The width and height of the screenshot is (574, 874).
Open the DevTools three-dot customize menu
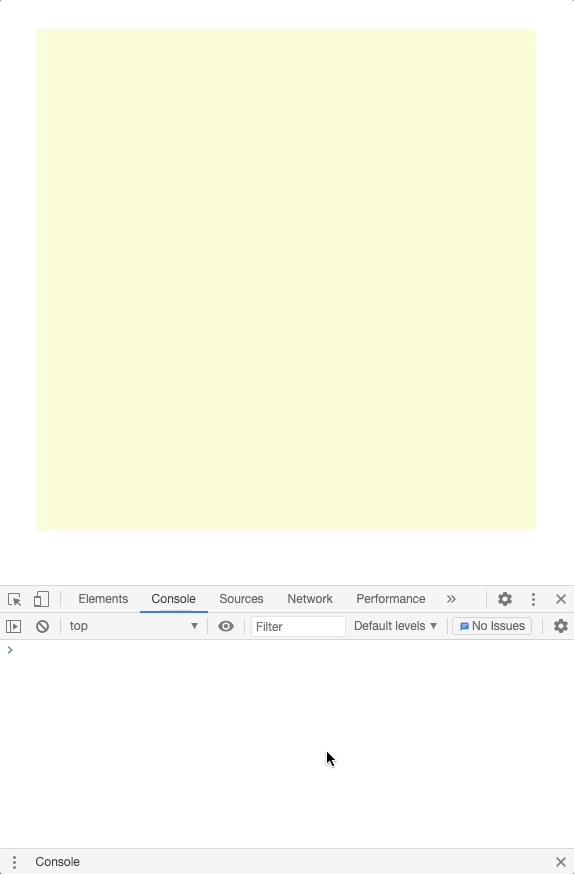point(533,599)
